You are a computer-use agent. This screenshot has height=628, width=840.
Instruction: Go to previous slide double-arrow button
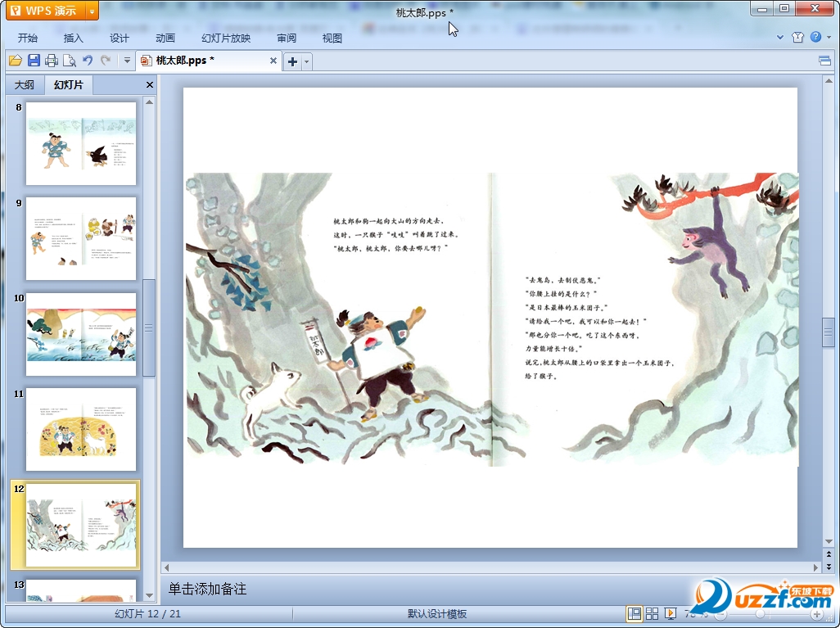click(x=829, y=554)
